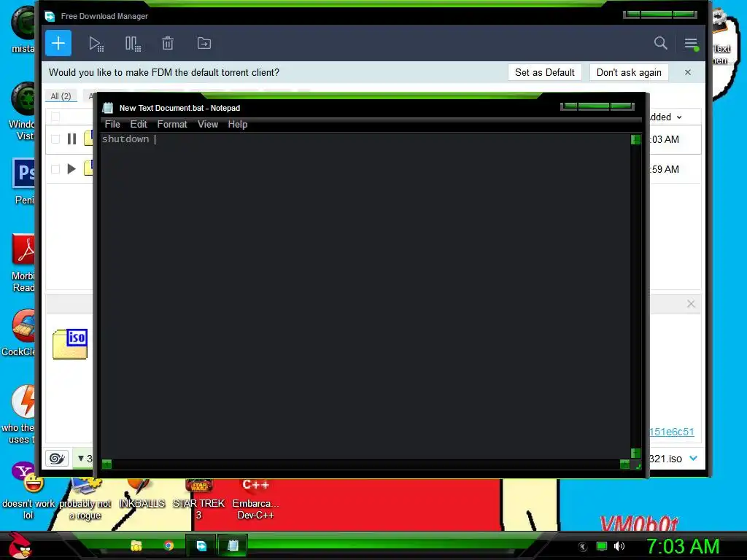
Task: Set FDM as the default torrent client
Action: [x=544, y=72]
